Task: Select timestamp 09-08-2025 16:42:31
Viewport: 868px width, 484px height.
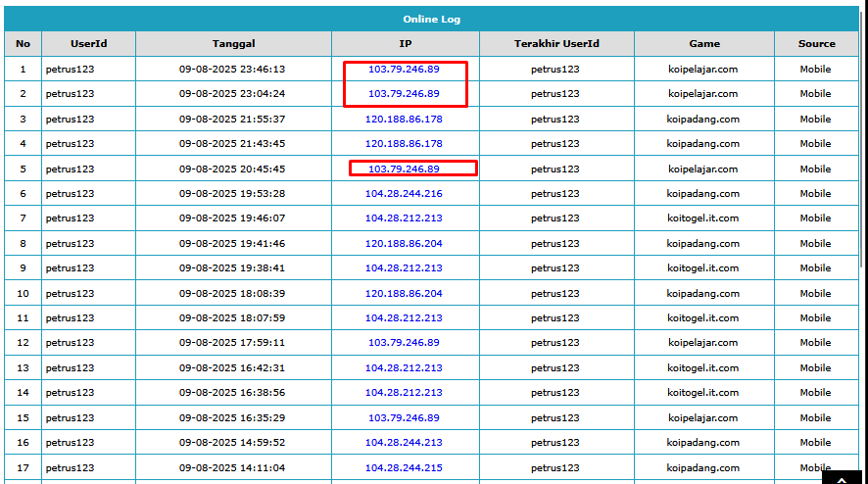Action: (232, 367)
